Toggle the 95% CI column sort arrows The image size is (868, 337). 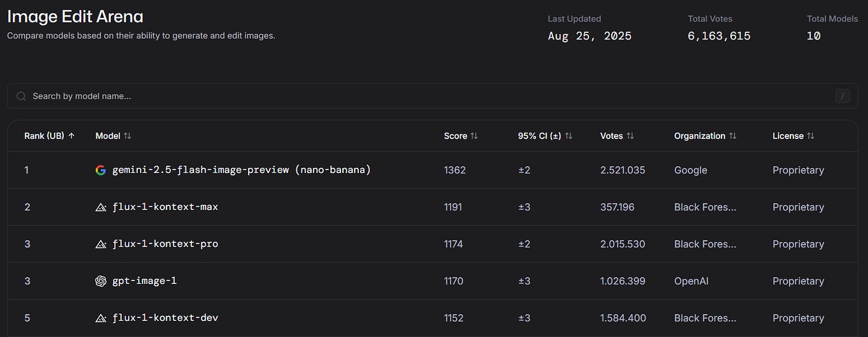(x=569, y=136)
